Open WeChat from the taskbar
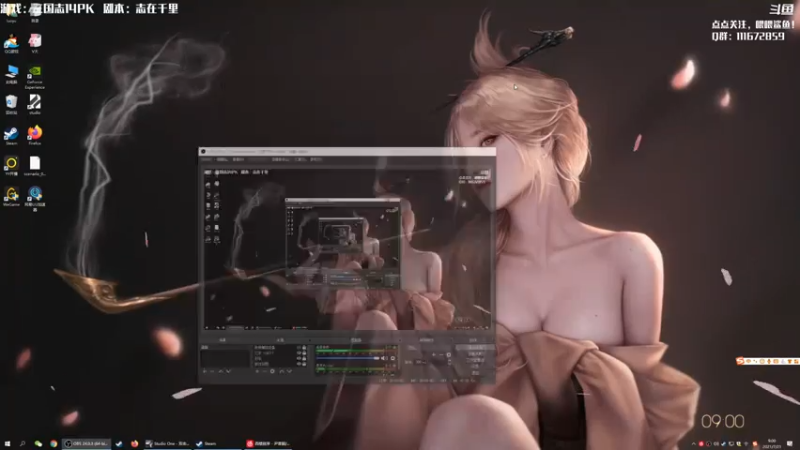 point(38,444)
